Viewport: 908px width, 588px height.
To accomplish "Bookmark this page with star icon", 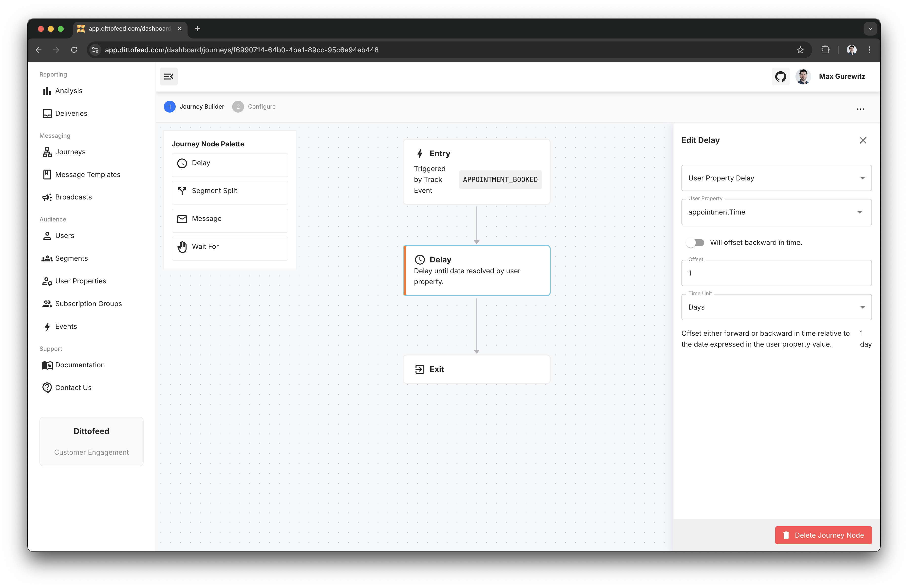I will click(x=800, y=50).
